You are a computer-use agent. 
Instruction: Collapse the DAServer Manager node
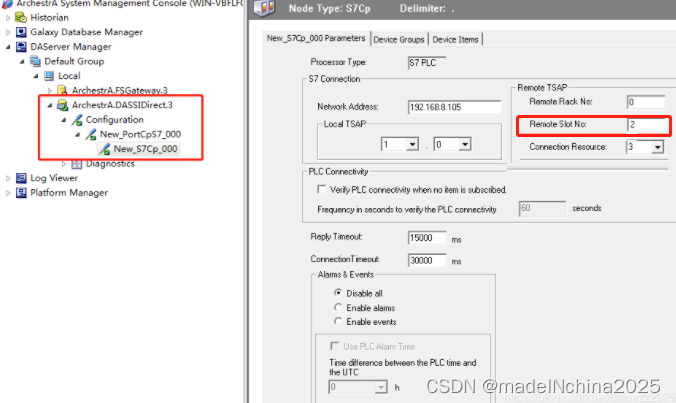8,47
